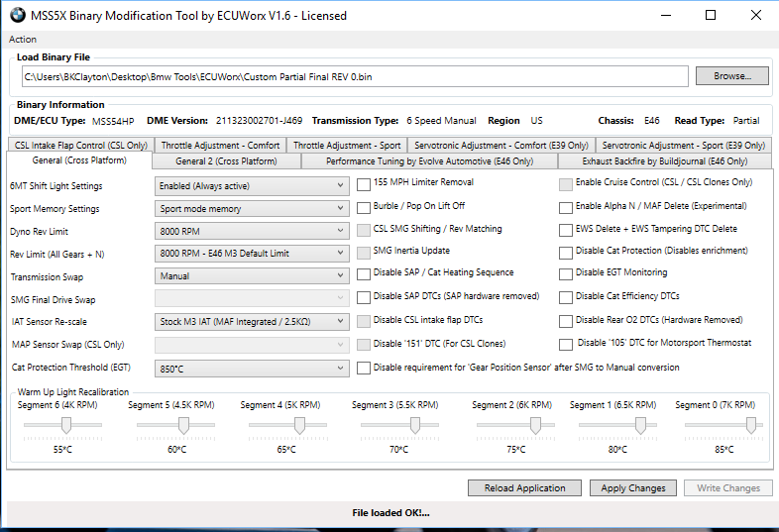Open the Action menu
Viewport: 779px width, 532px height.
pyautogui.click(x=23, y=40)
